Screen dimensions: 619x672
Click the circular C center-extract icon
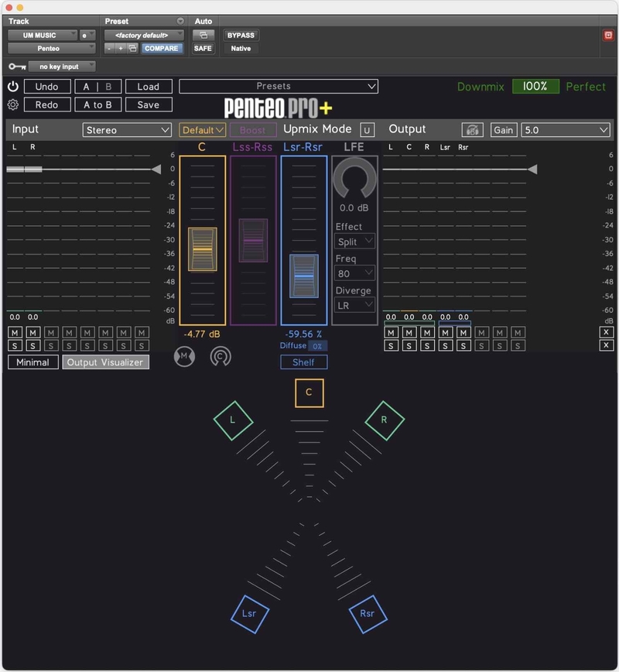221,356
